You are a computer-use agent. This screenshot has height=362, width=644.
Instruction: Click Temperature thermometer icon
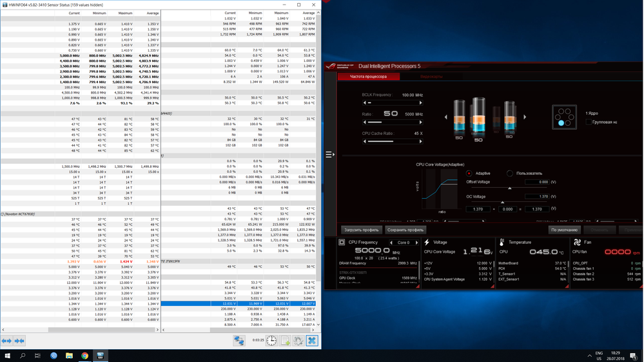pos(502,243)
